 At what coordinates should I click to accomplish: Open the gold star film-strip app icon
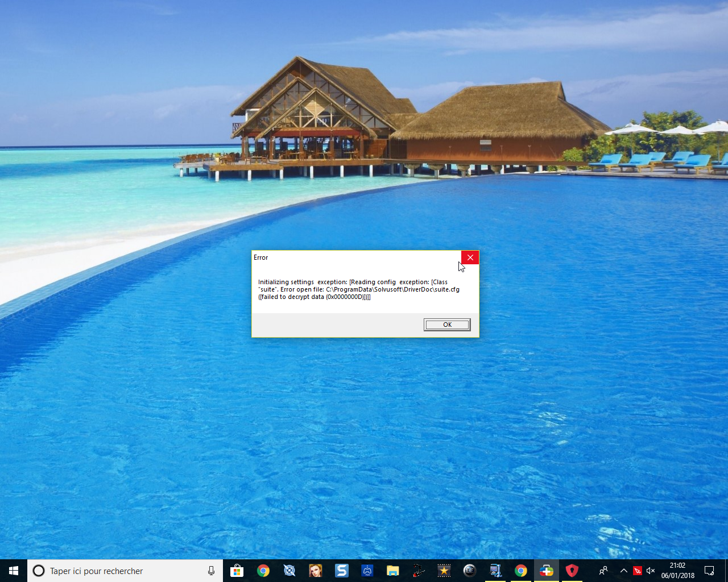(x=444, y=571)
